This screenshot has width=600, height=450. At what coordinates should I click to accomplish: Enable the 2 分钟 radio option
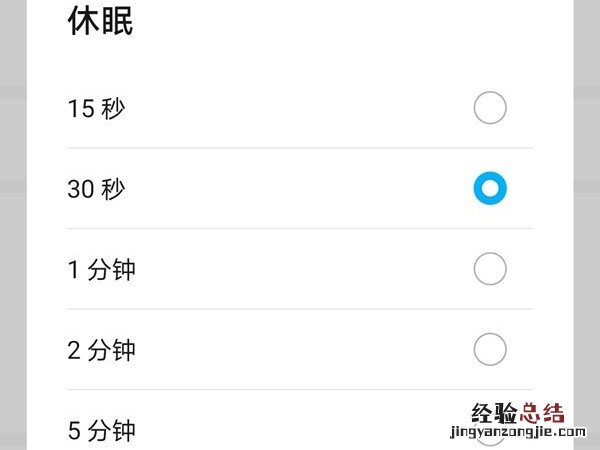[x=489, y=349]
